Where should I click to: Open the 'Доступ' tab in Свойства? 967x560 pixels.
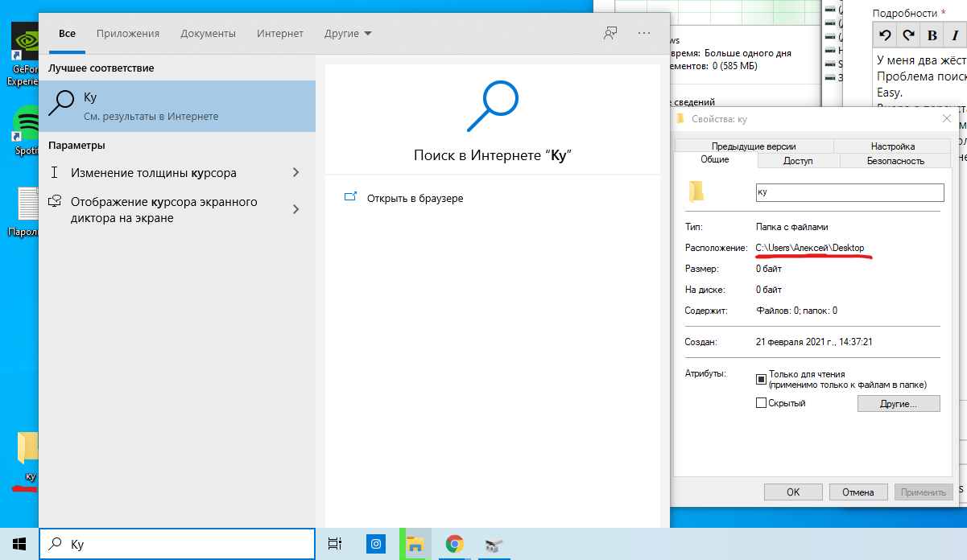[x=798, y=161]
